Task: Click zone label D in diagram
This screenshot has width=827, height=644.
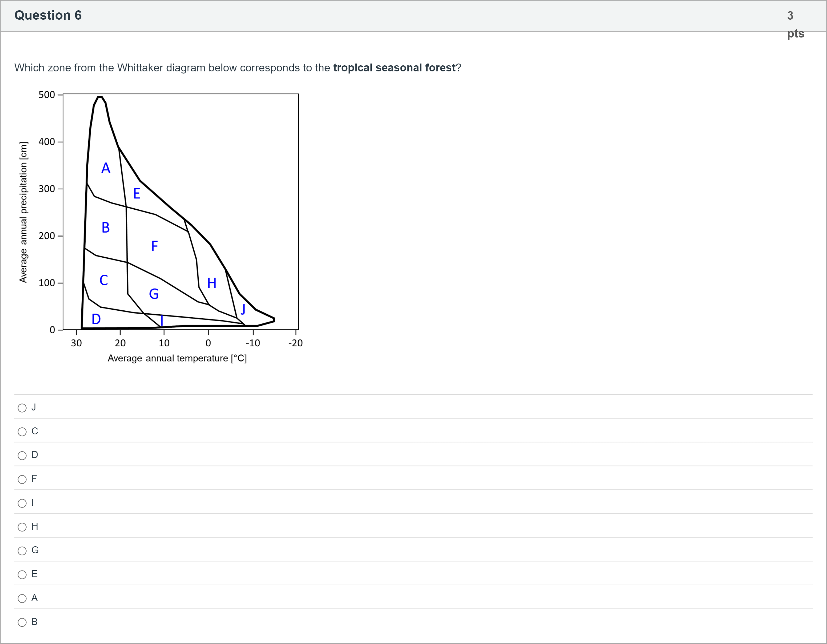Action: pos(96,319)
